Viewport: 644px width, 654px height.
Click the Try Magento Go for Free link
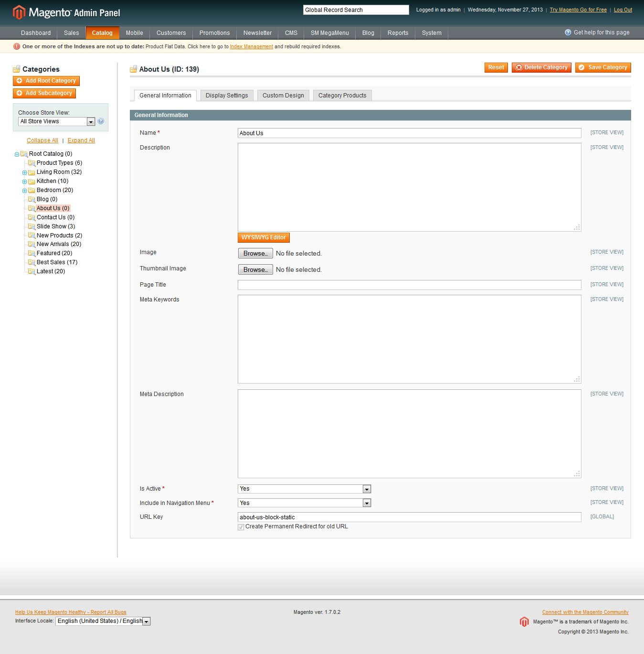tap(578, 10)
